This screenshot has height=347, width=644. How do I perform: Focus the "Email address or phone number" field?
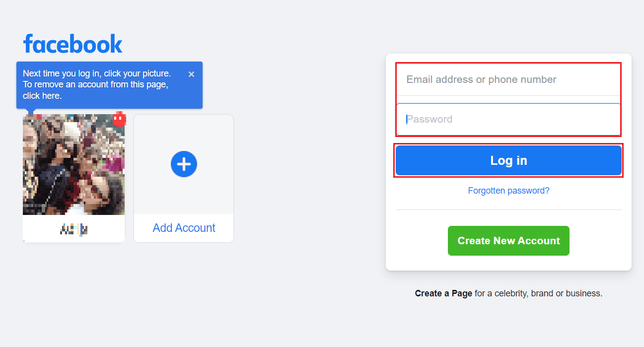(x=508, y=79)
